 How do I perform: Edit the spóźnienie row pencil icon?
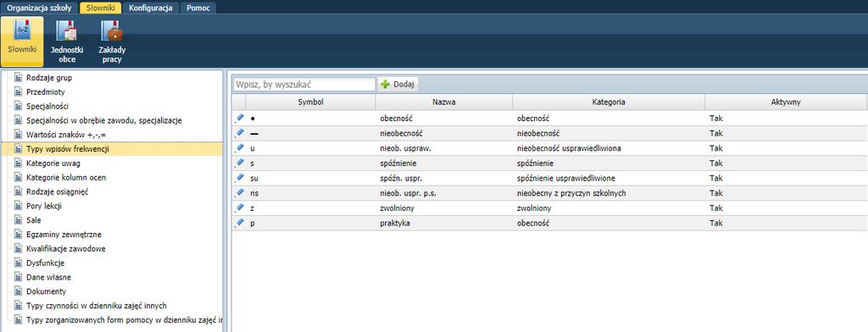pyautogui.click(x=240, y=163)
